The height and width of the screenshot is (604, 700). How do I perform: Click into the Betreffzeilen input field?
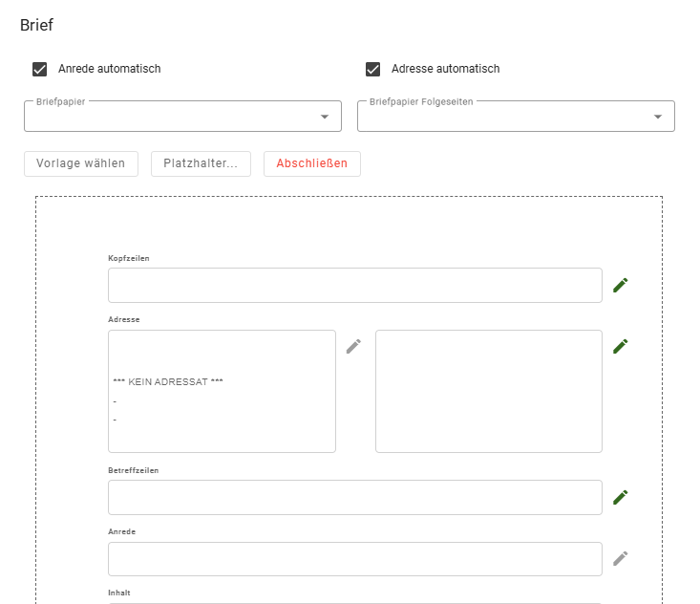pyautogui.click(x=354, y=497)
